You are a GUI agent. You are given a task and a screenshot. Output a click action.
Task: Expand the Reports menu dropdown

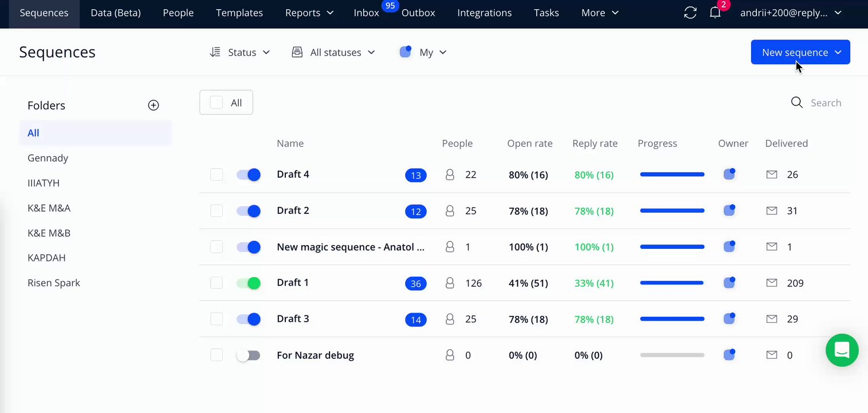(309, 13)
